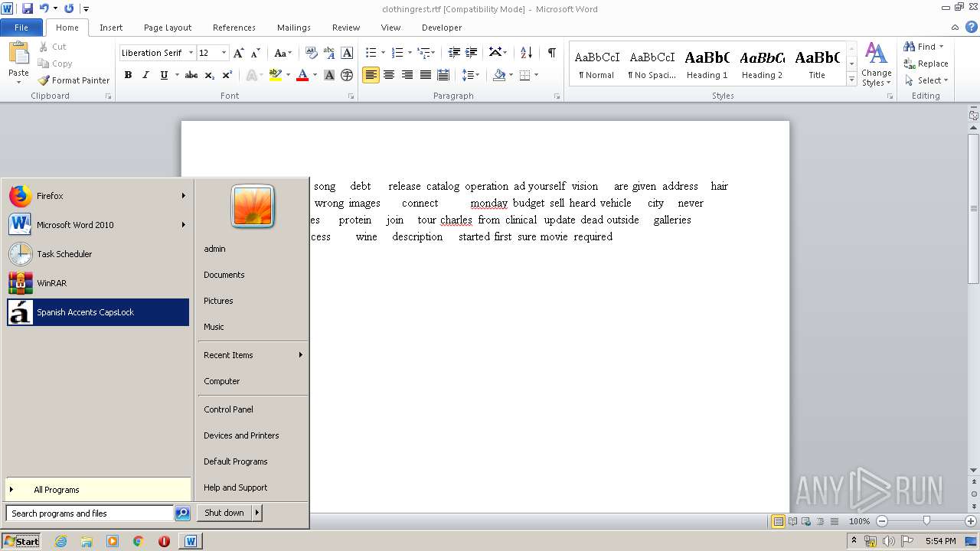The width and height of the screenshot is (980, 551).
Task: Click the Sort icon
Action: coord(526,53)
